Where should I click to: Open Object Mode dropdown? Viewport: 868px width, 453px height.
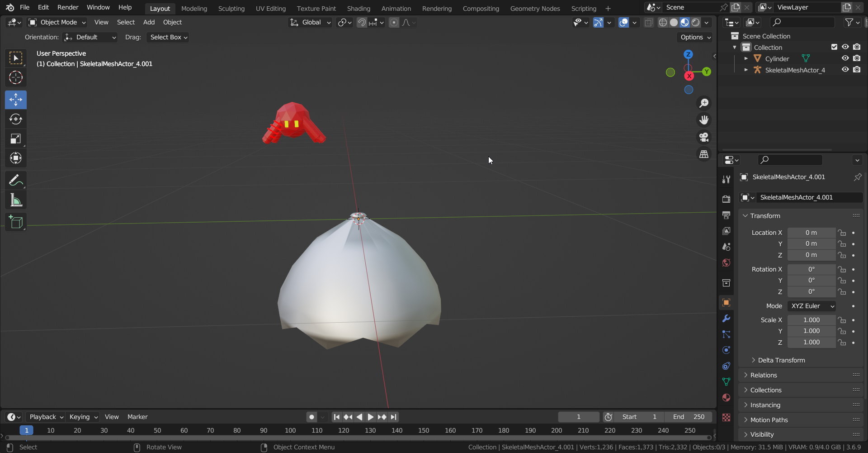(x=57, y=22)
